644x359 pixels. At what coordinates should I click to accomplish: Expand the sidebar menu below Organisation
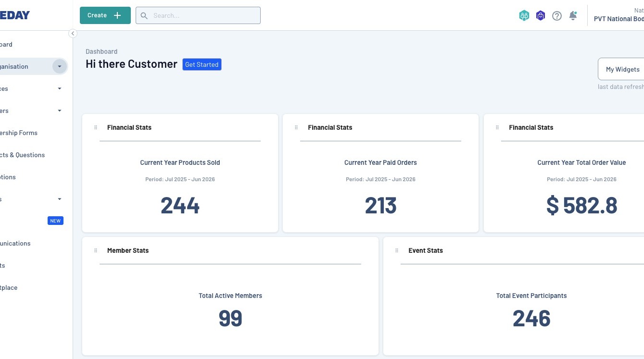(60, 88)
